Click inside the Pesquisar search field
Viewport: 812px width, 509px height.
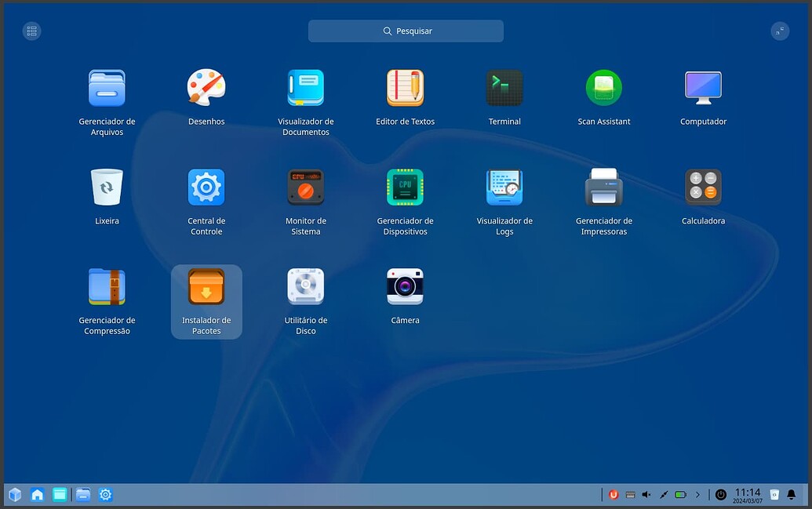pos(406,31)
